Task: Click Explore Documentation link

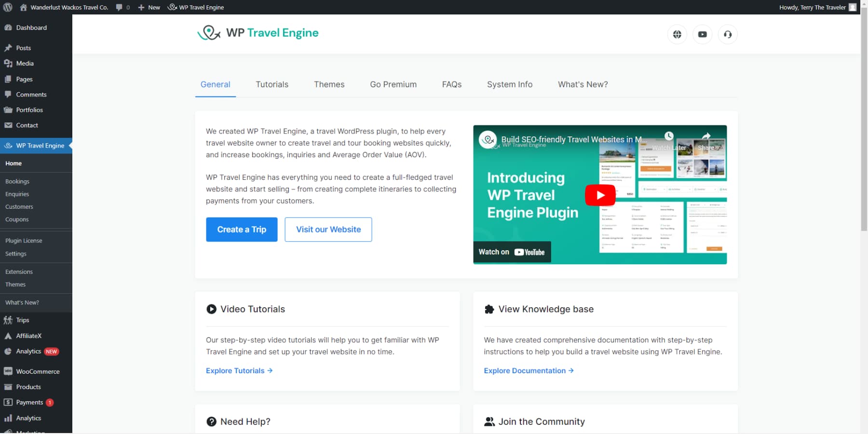Action: tap(529, 371)
